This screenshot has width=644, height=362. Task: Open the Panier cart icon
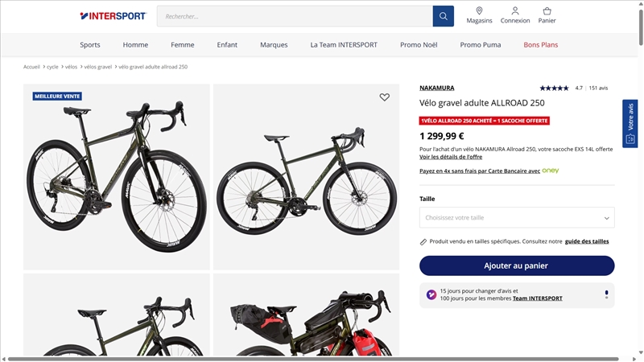coord(547,11)
